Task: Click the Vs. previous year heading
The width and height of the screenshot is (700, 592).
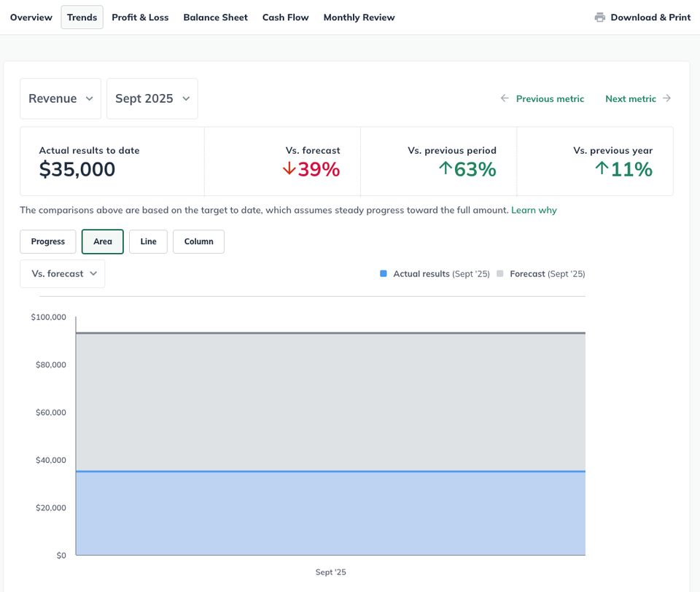Action: click(x=613, y=150)
